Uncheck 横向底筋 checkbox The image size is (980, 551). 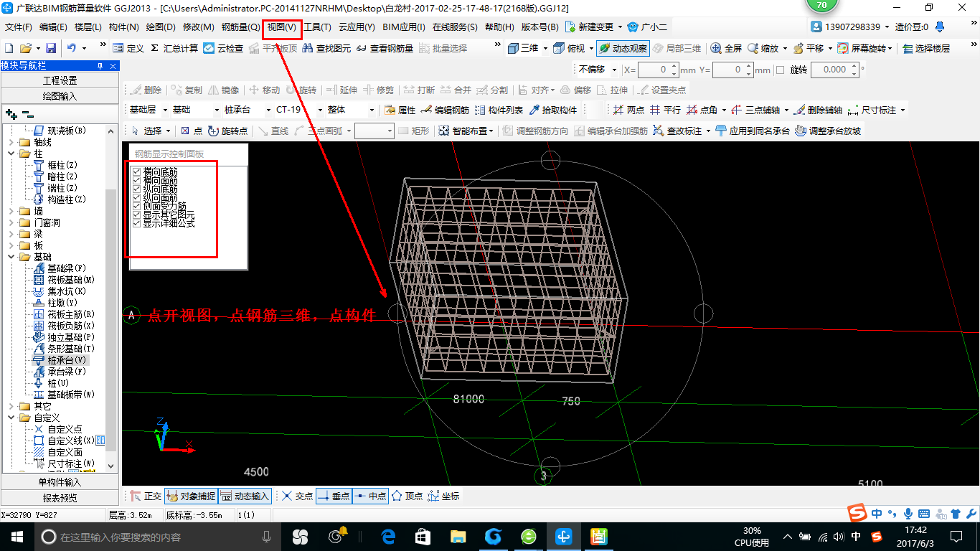136,172
